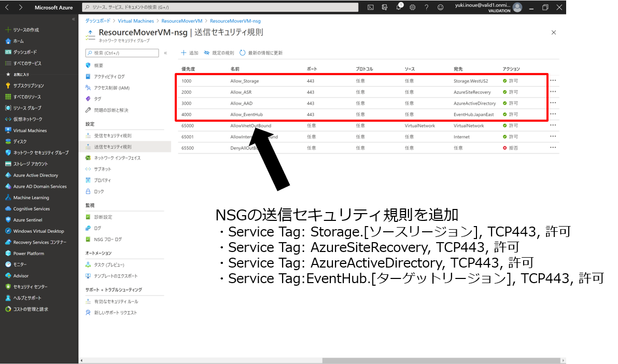618x364 pixels.
Task: Click 既定の規則 toggle button
Action: click(x=219, y=53)
